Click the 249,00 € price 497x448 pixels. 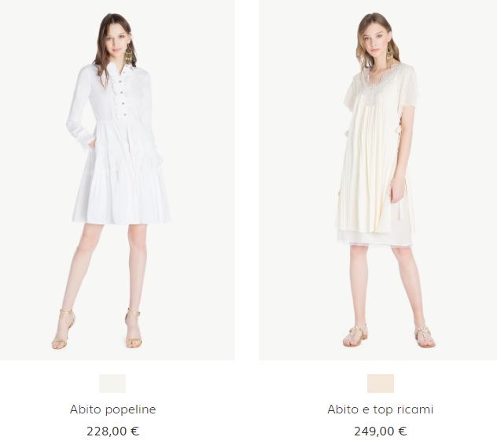coord(381,431)
